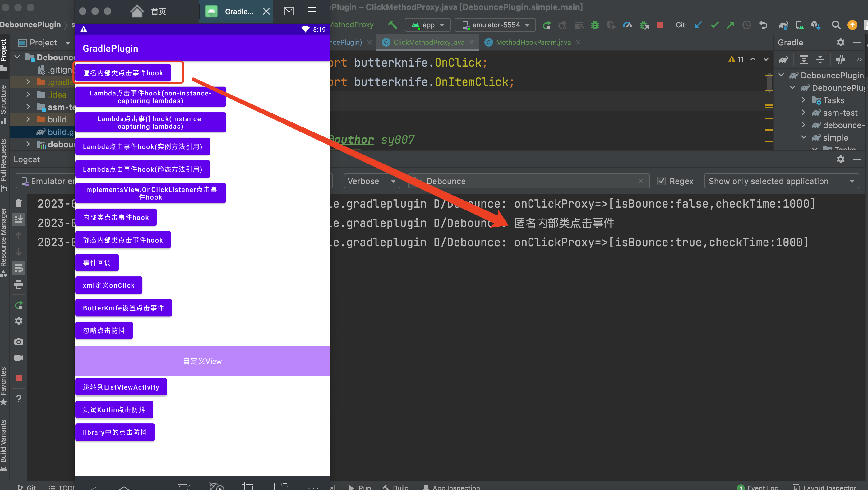Click Debounce logcat search field
Image resolution: width=868 pixels, height=490 pixels.
coord(529,181)
